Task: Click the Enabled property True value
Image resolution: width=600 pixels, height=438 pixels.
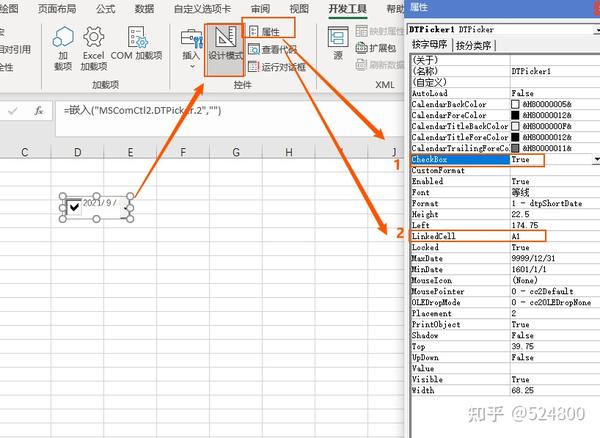Action: pos(520,181)
